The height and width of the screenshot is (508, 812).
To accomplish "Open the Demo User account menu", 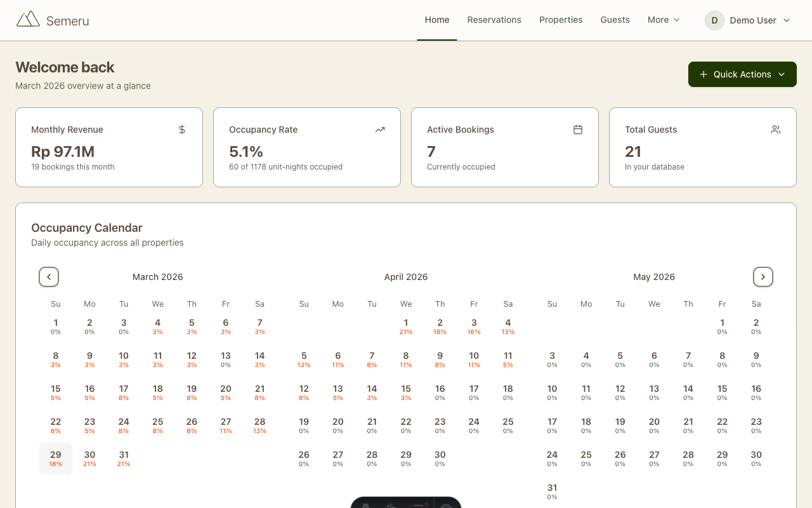I will (x=748, y=20).
